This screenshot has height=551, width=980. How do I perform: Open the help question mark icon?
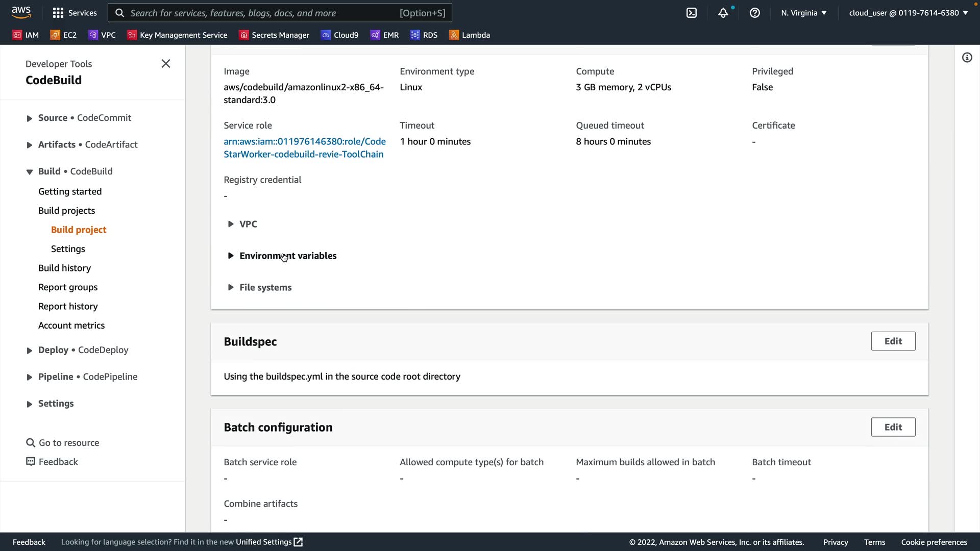click(754, 13)
